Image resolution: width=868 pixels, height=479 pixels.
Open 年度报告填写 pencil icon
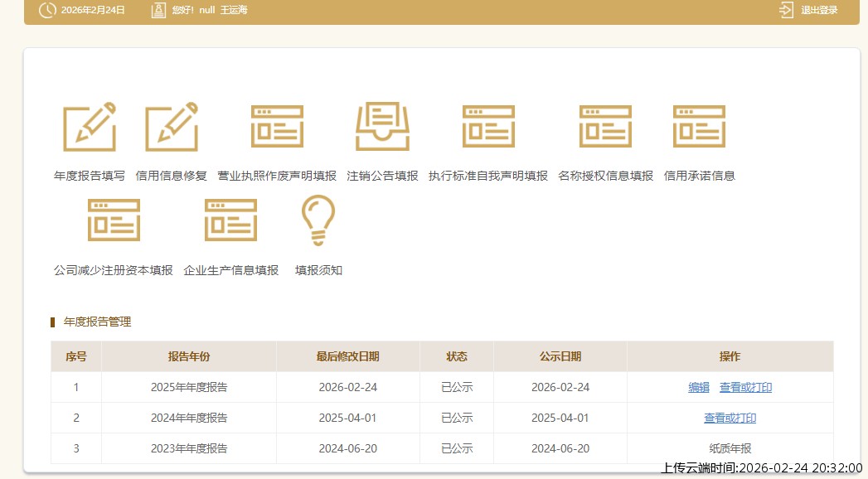[x=90, y=127]
